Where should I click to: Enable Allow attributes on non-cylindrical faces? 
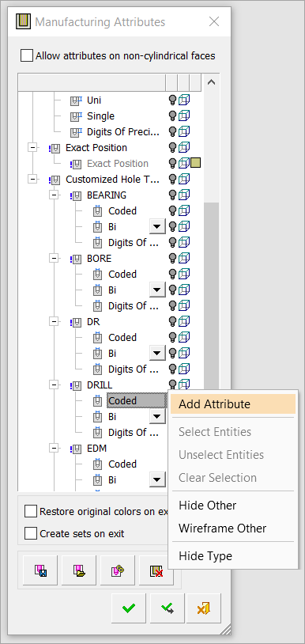pos(27,55)
